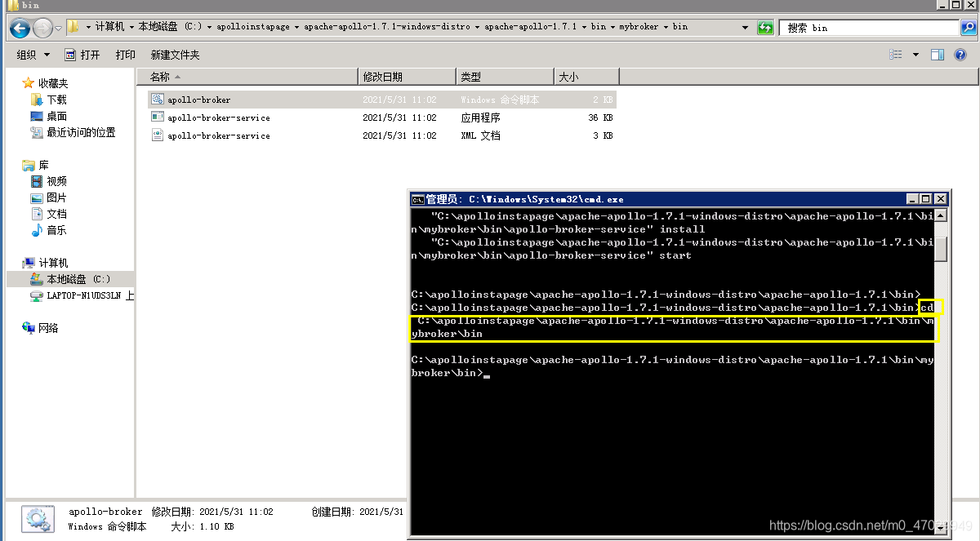Expand dropdown arrow after mybroker breadcrumb
Screen dimensions: 980x541
pyautogui.click(x=666, y=27)
